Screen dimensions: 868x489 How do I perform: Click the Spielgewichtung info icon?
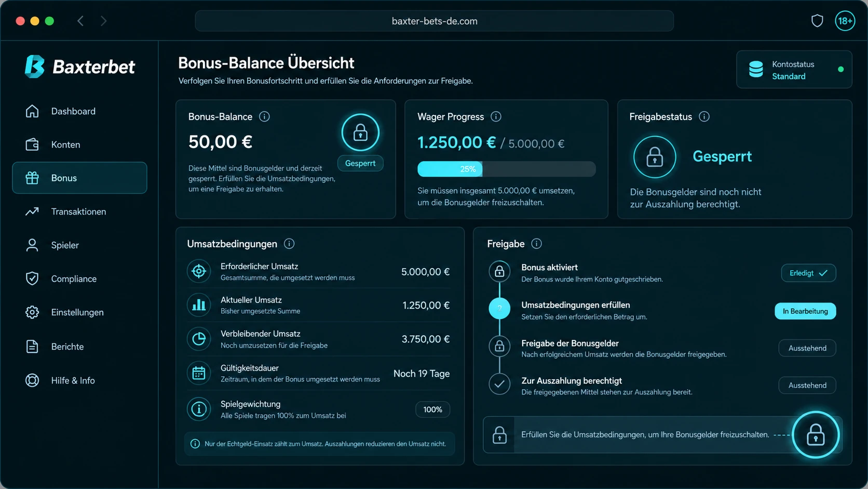[199, 409]
